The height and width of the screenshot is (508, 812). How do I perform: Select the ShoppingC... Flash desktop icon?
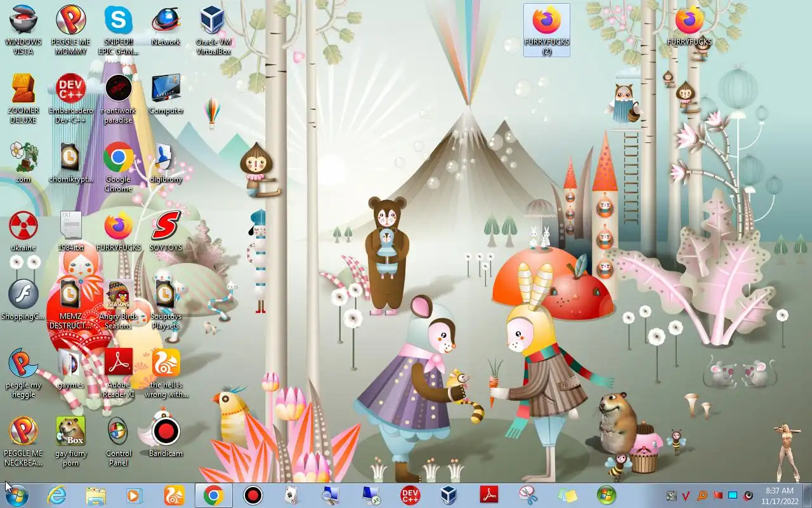pos(23,299)
